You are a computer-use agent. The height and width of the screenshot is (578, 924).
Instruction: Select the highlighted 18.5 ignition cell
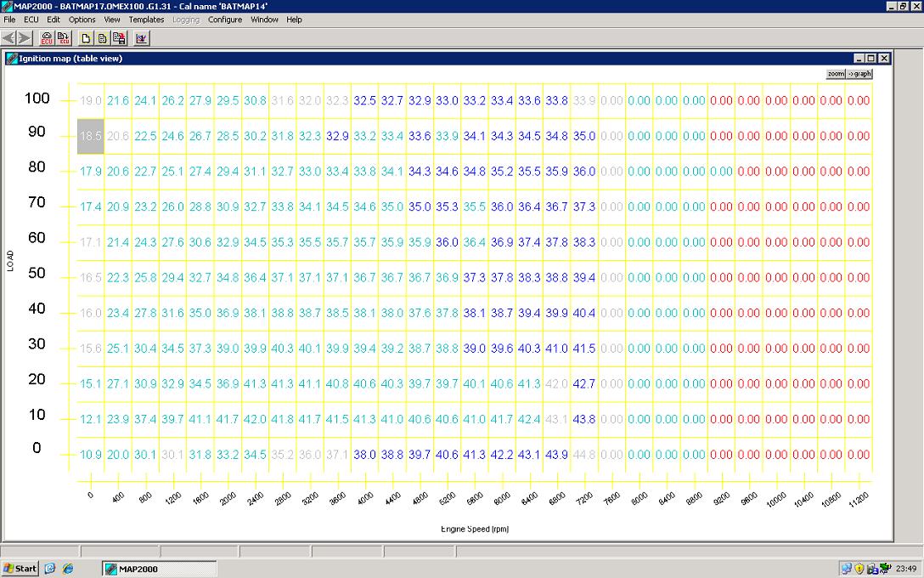pyautogui.click(x=90, y=136)
